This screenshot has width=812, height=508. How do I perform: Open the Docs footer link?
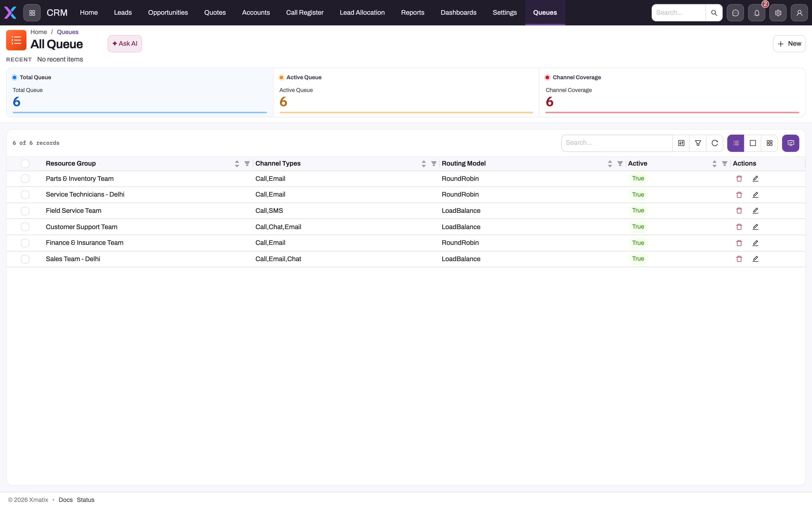click(x=65, y=500)
